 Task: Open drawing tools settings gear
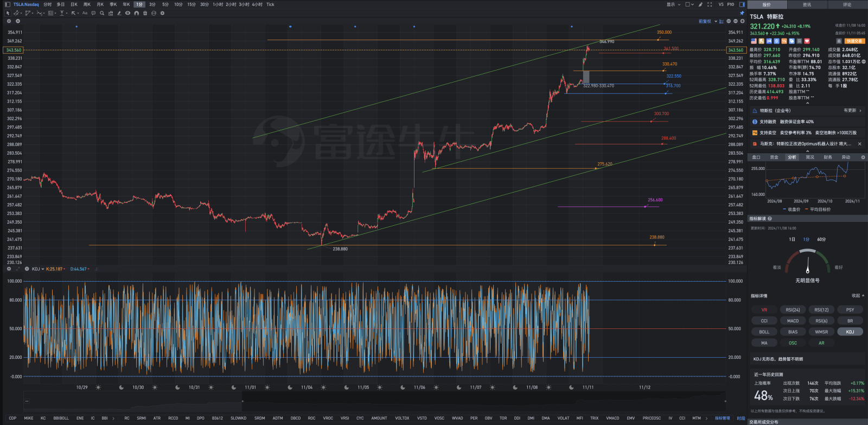(162, 13)
